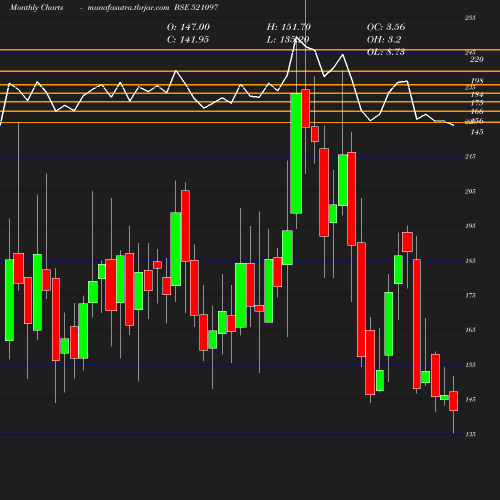Viewport: 500px width, 500px height.
Task: Click the 215 price axis label
Action: coord(470,156)
